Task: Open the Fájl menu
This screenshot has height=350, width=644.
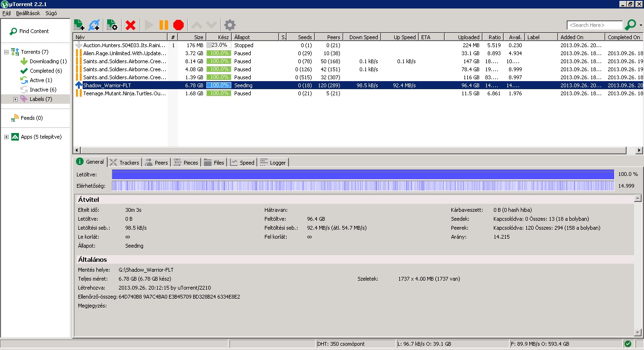Action: 7,13
